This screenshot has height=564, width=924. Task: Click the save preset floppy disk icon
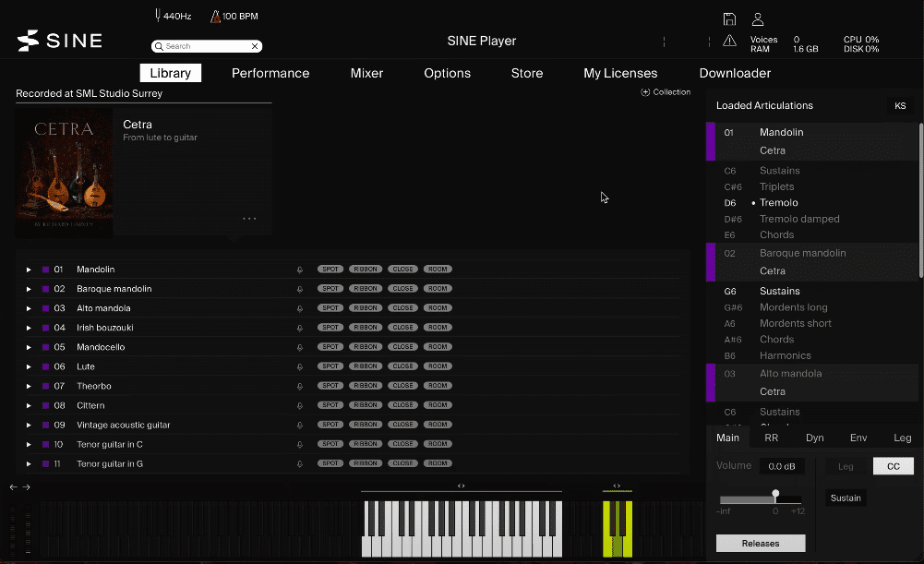[729, 19]
